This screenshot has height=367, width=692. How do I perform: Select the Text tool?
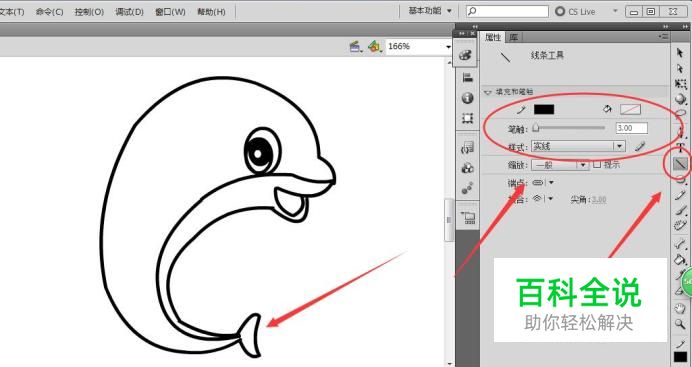click(681, 148)
